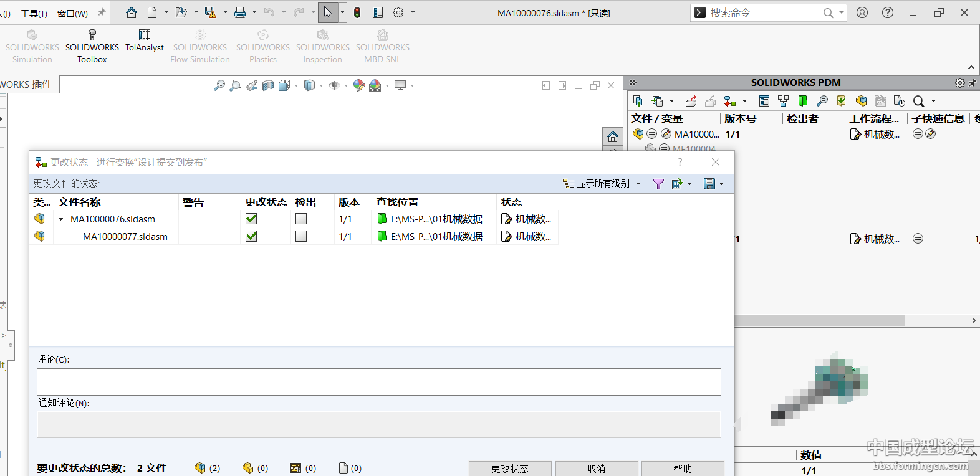
Task: Expand PDM panel with double chevron
Action: 633,82
